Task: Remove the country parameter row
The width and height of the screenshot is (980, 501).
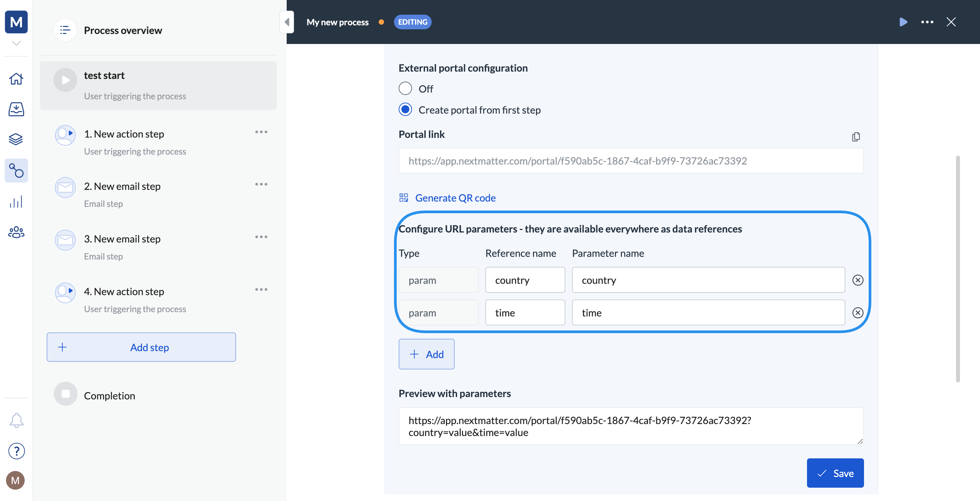Action: point(857,280)
